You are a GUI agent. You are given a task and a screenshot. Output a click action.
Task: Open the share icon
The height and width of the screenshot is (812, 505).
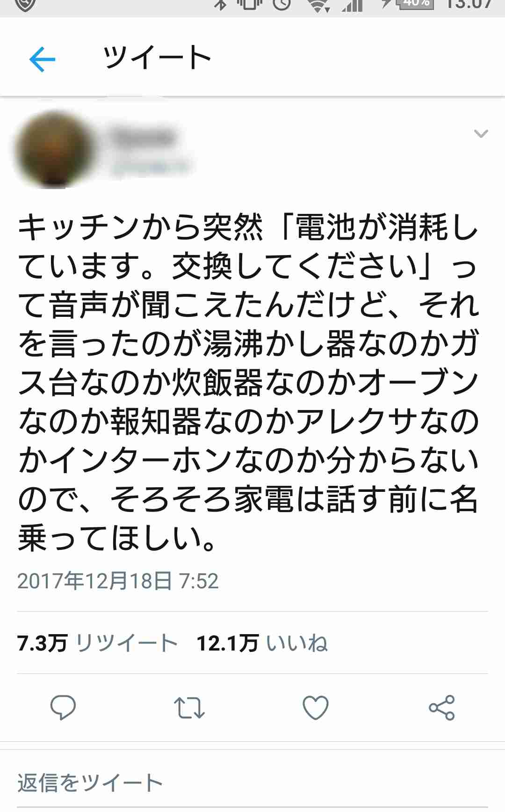tap(441, 708)
